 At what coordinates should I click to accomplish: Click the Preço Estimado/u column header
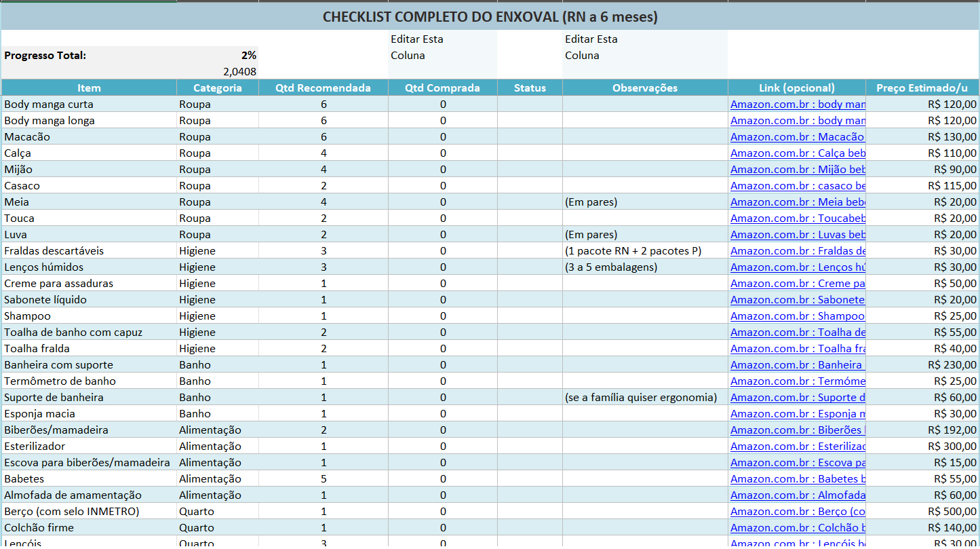pyautogui.click(x=921, y=88)
